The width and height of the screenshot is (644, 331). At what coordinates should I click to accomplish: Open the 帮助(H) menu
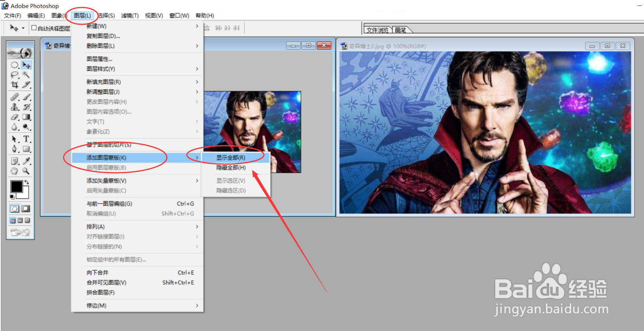(205, 16)
